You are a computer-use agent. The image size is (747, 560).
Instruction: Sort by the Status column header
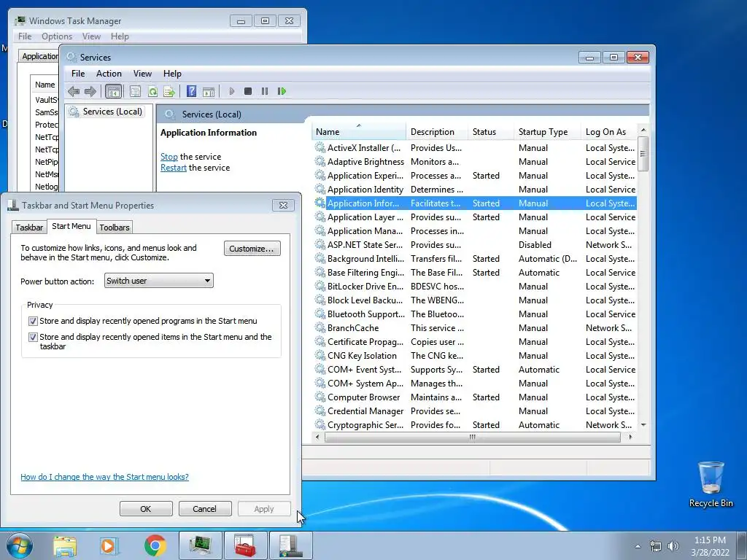coord(490,132)
